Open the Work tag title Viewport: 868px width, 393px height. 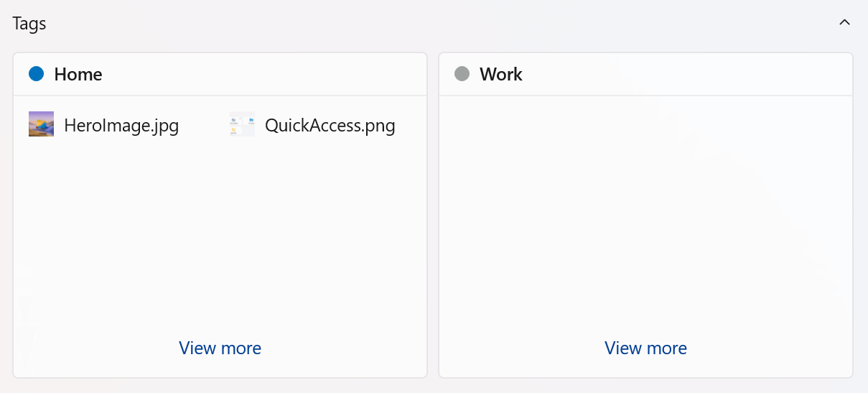click(x=501, y=74)
